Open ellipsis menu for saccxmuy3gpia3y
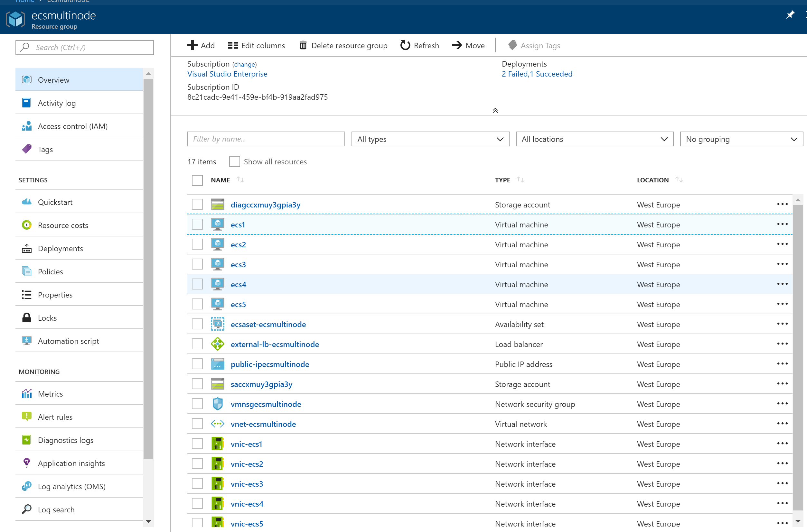Screen dimensions: 807x532 pyautogui.click(x=782, y=384)
